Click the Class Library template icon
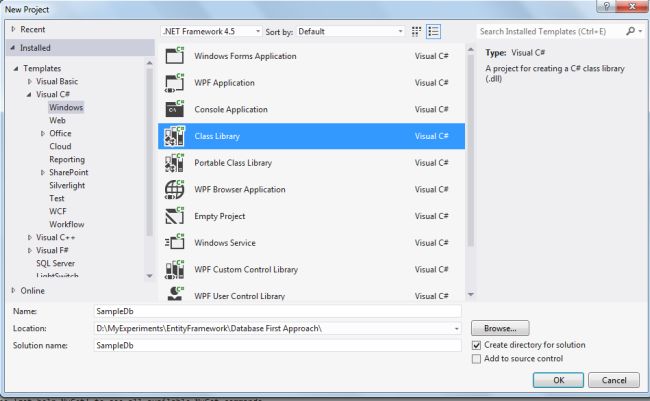 [175, 136]
